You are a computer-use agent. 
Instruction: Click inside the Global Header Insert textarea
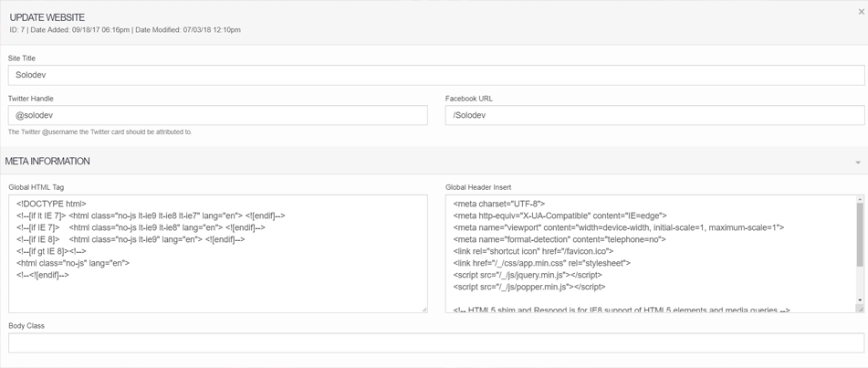[x=651, y=253]
